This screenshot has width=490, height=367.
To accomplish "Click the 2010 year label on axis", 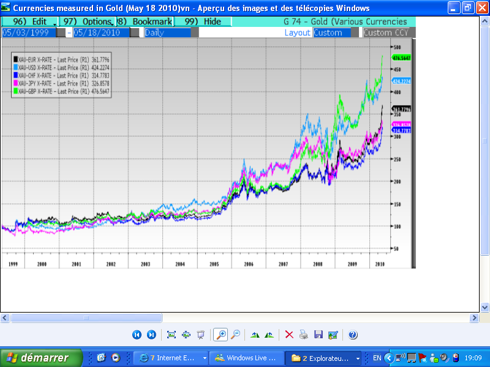I will [380, 264].
